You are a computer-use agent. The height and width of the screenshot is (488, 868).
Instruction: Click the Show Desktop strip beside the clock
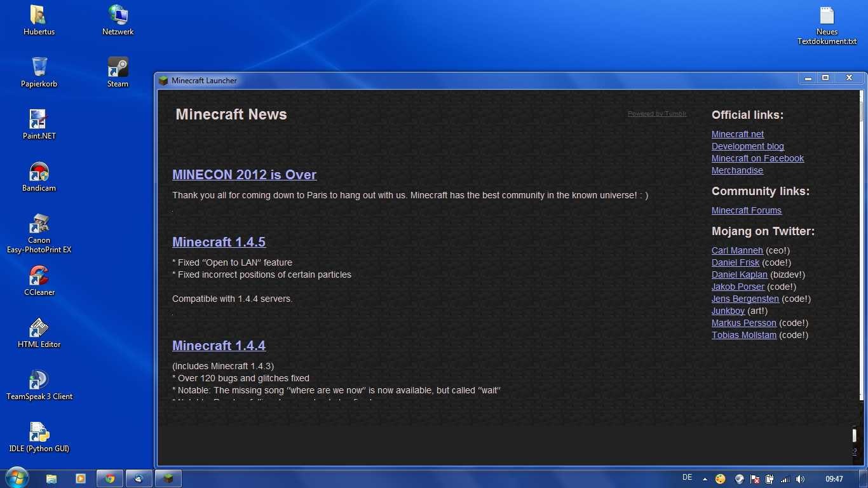click(864, 479)
